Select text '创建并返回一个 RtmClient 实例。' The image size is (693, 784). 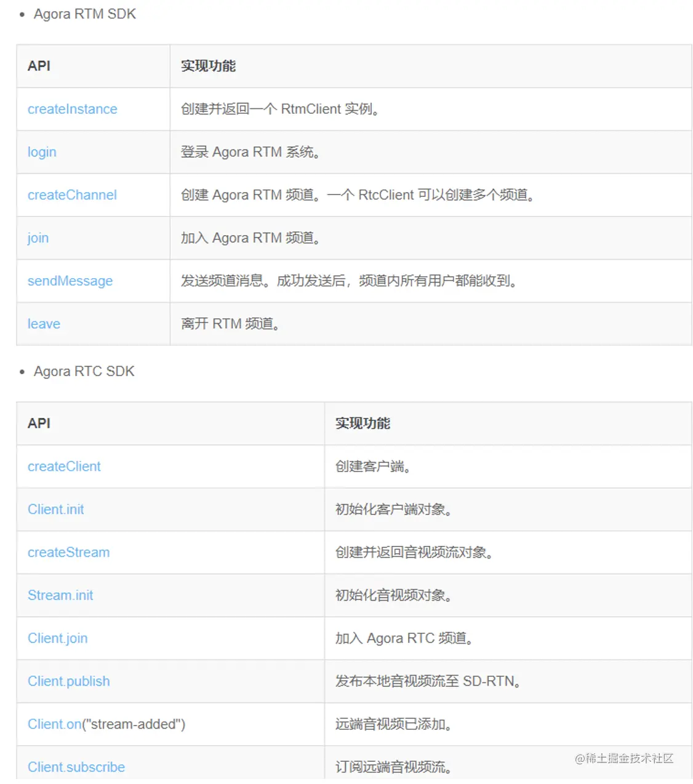280,109
